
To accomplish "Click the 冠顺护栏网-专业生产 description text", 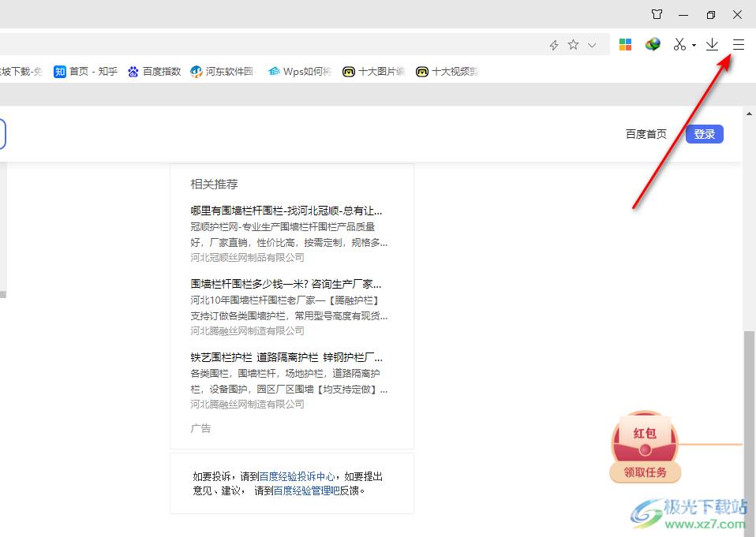I will [x=289, y=234].
